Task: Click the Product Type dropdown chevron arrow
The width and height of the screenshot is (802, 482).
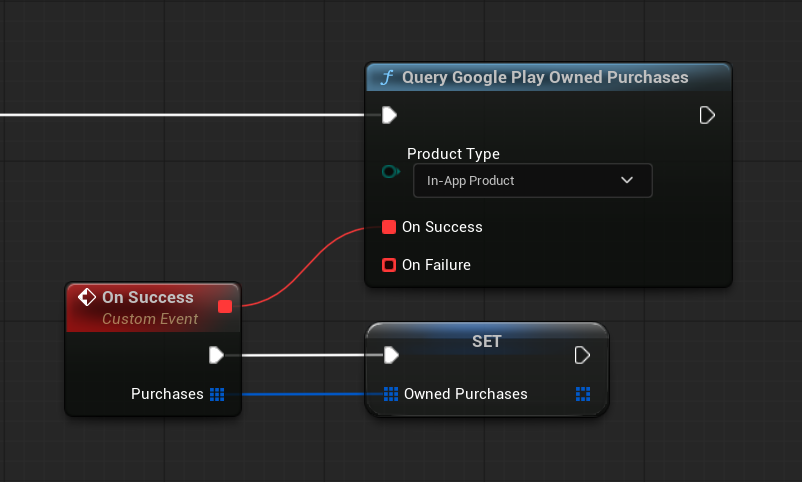Action: point(627,180)
